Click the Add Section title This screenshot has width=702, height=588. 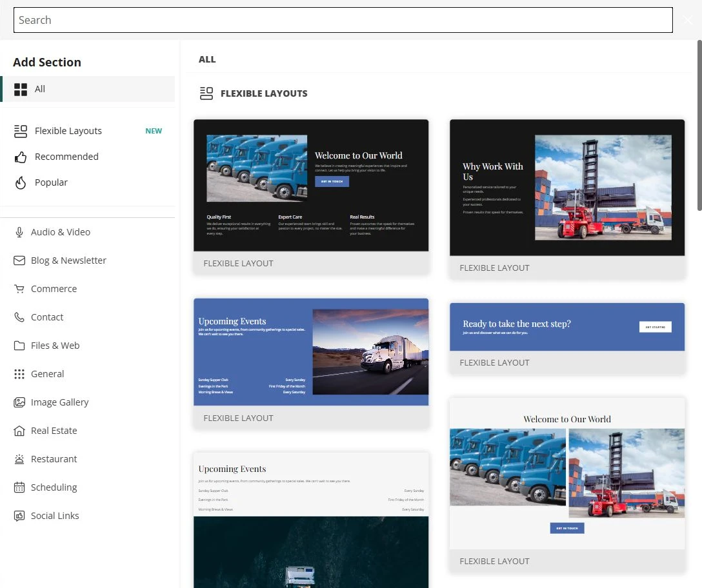(47, 62)
